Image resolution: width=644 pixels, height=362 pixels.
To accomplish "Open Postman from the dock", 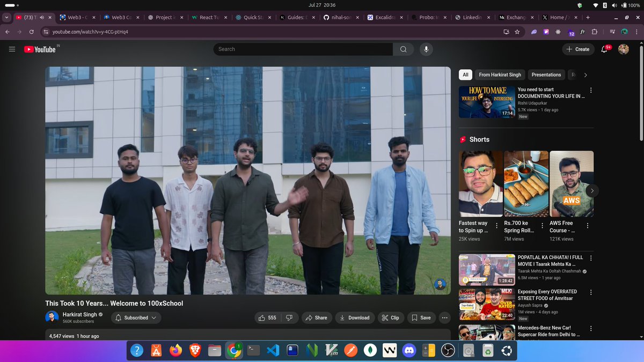I will click(x=350, y=350).
